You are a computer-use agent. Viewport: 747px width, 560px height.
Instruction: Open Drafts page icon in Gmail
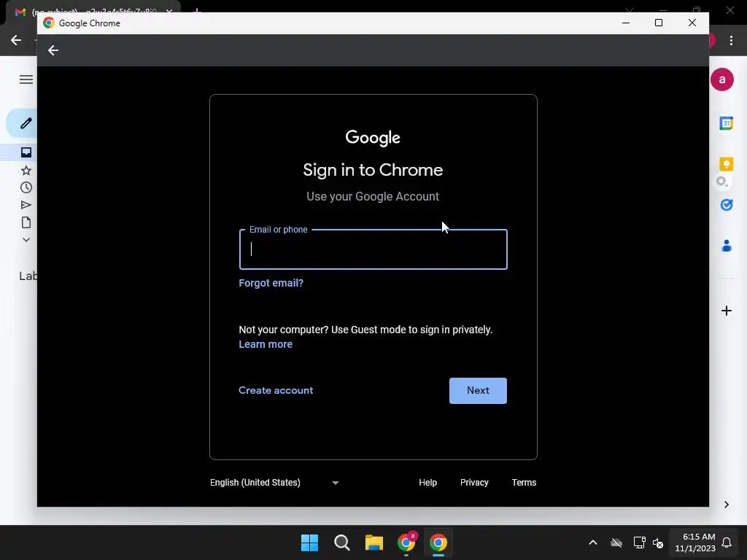pos(26,222)
